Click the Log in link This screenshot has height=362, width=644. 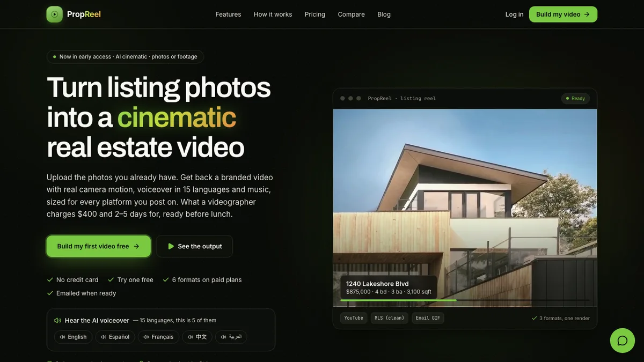[x=514, y=14]
